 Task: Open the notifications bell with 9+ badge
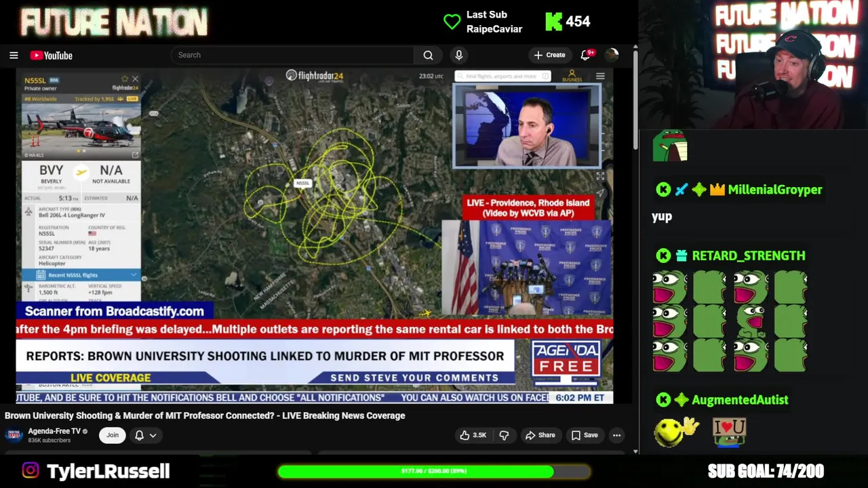[x=586, y=55]
